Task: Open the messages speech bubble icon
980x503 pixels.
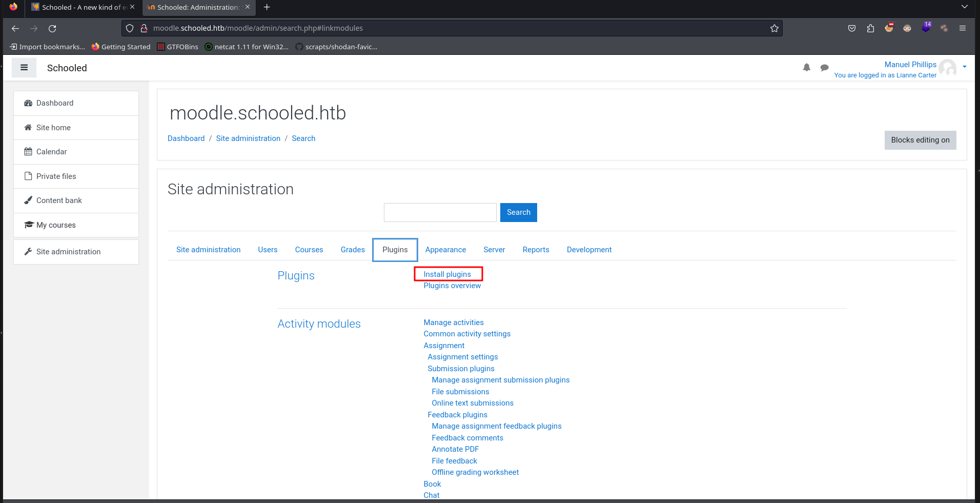Action: click(824, 68)
